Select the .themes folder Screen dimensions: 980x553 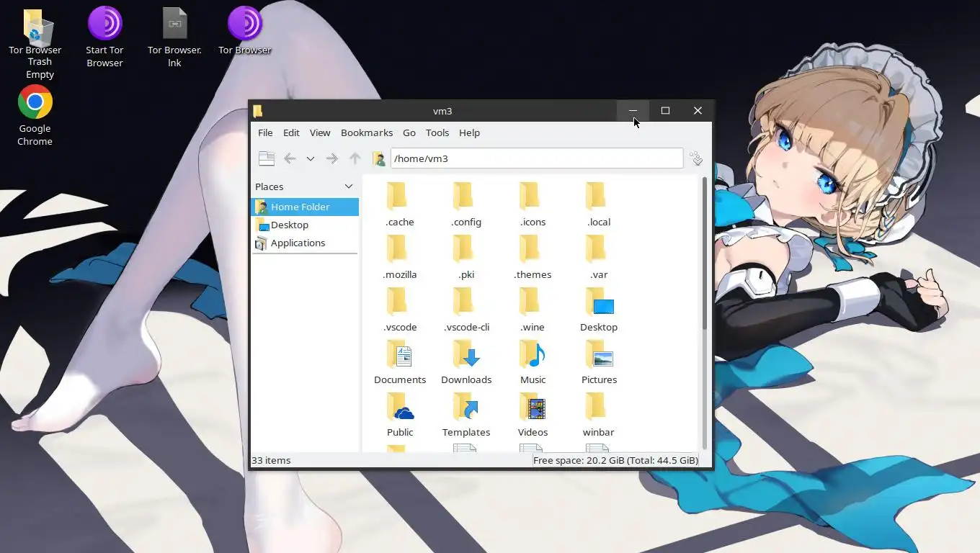(533, 257)
